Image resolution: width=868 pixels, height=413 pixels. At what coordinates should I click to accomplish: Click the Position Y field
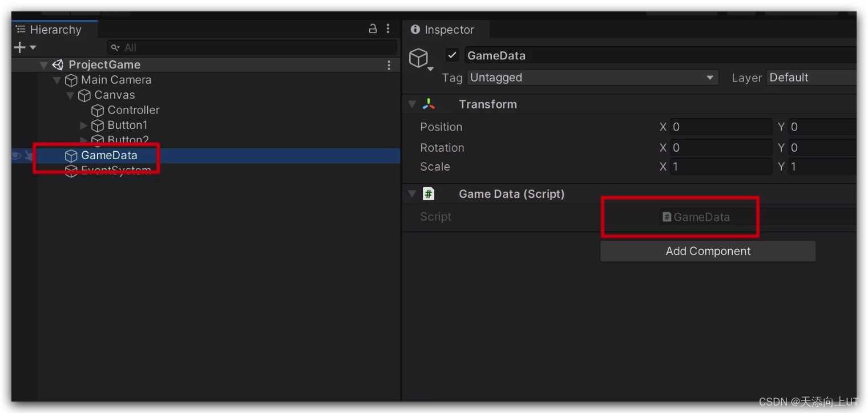822,127
